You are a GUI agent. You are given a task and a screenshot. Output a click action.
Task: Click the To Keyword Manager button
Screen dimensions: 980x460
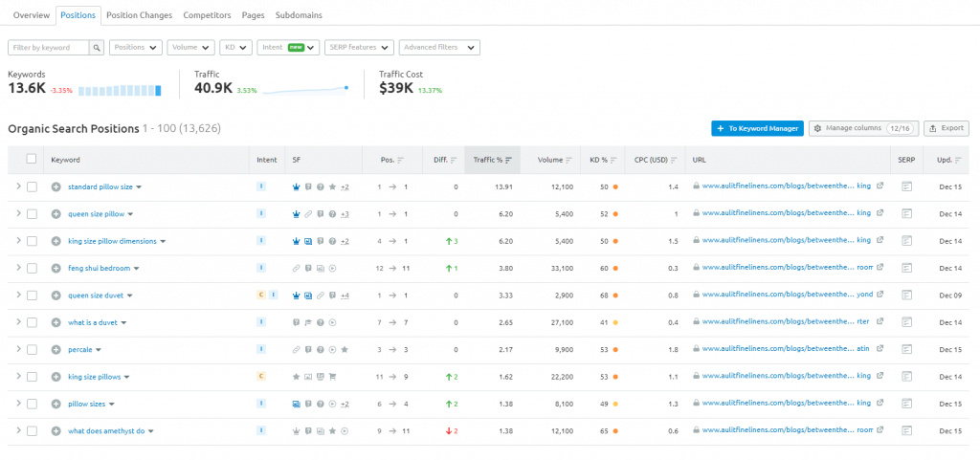758,128
